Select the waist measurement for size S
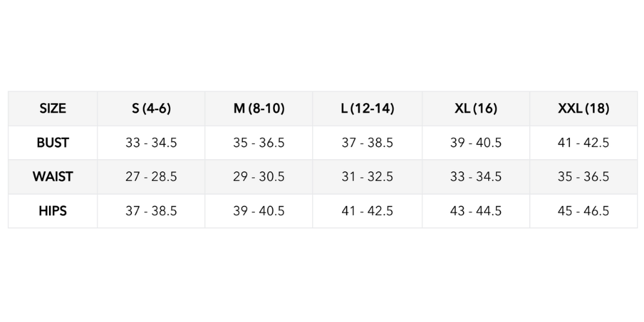This screenshot has width=644, height=322. coord(151,177)
